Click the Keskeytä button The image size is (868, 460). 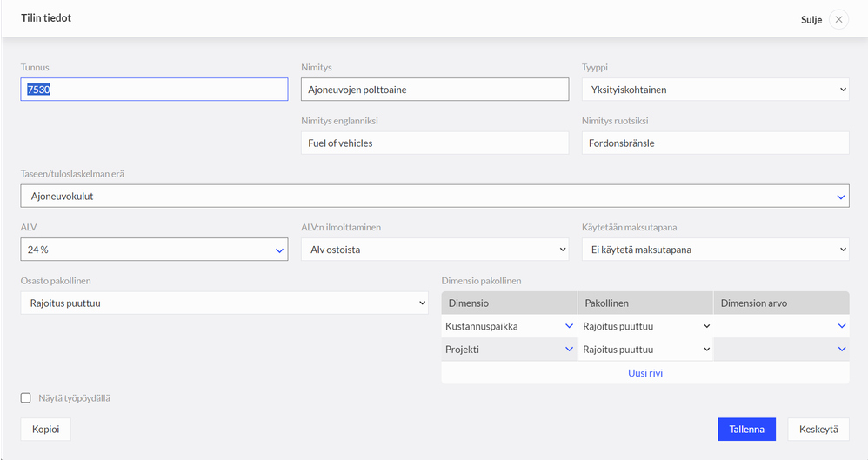click(818, 430)
